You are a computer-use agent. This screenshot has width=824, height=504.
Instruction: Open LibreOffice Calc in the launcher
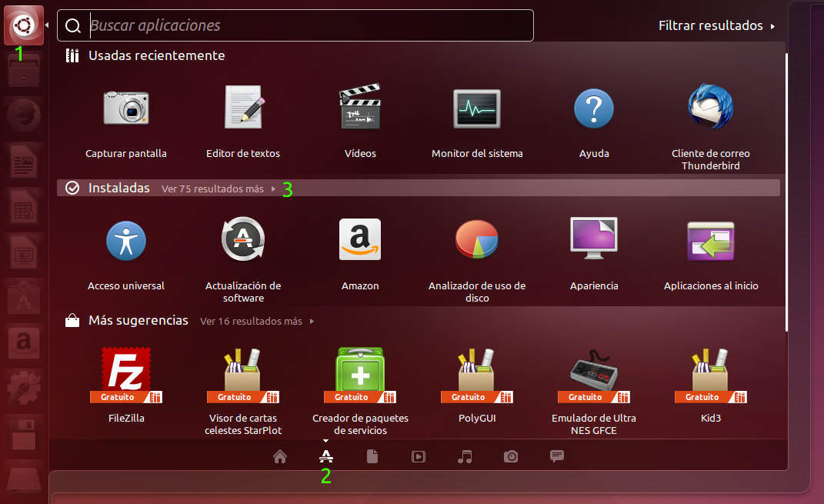(x=24, y=206)
